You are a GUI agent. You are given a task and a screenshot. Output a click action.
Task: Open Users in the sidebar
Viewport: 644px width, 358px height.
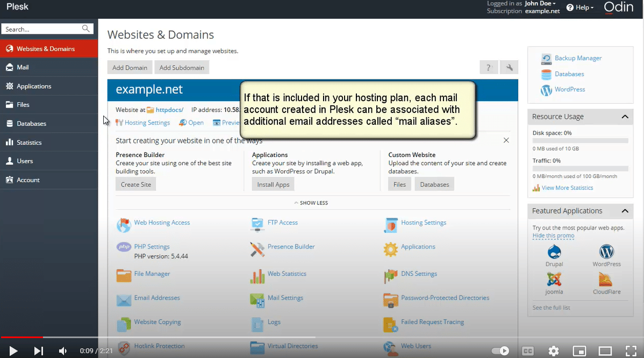[x=49, y=161]
